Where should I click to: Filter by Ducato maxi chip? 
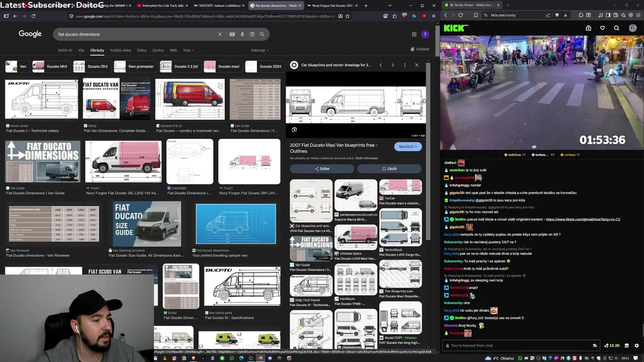pyautogui.click(x=222, y=66)
